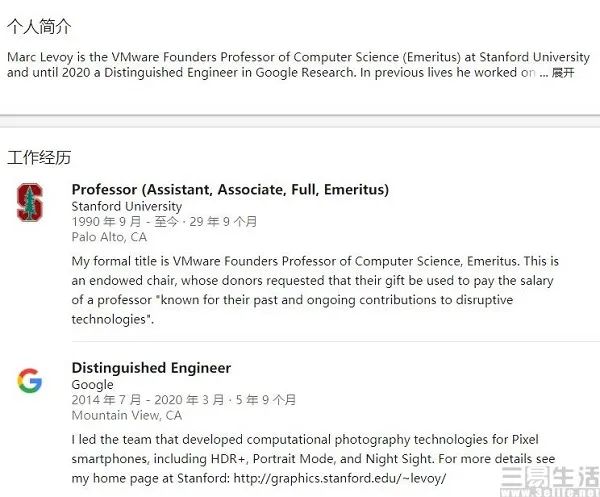Click the "My formal title is VMware Founders" description

pos(315,261)
